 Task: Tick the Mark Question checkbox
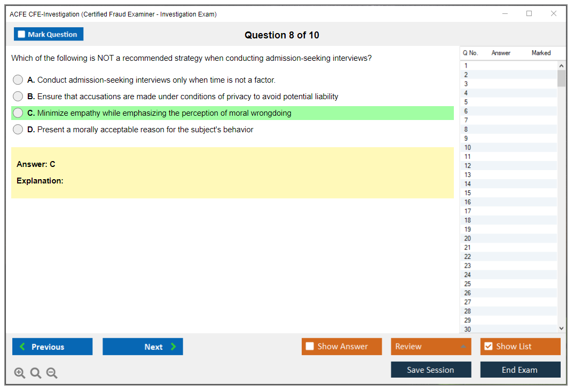pyautogui.click(x=22, y=35)
